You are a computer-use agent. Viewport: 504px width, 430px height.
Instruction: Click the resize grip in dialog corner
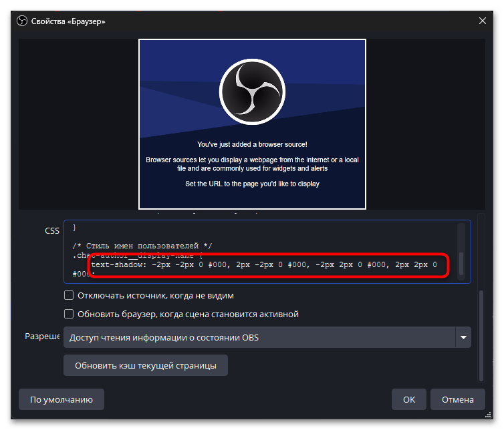(x=488, y=415)
